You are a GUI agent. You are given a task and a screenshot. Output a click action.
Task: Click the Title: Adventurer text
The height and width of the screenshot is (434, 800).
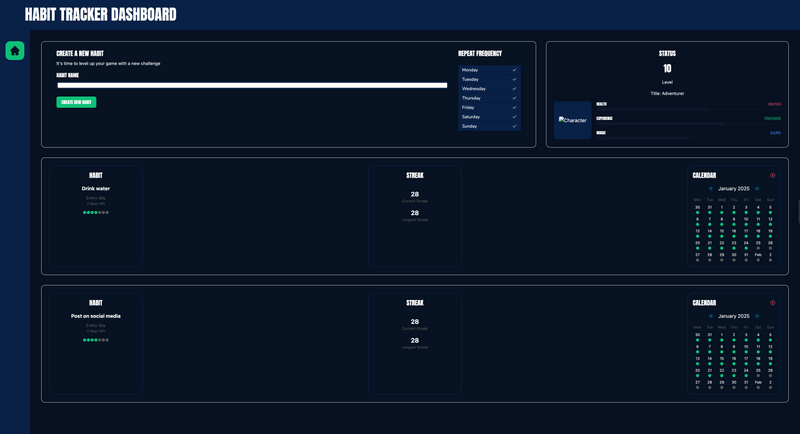tap(667, 94)
